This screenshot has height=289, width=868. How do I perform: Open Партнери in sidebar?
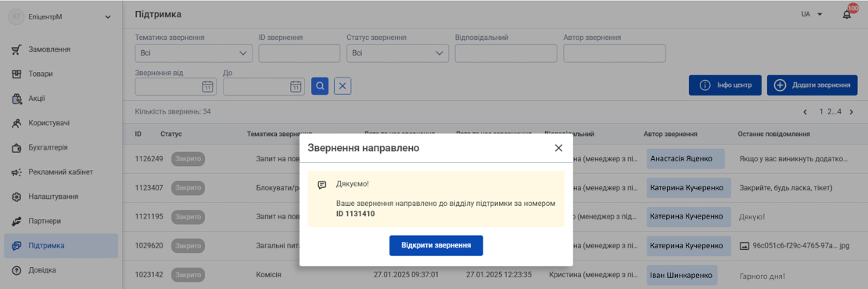(x=61, y=221)
